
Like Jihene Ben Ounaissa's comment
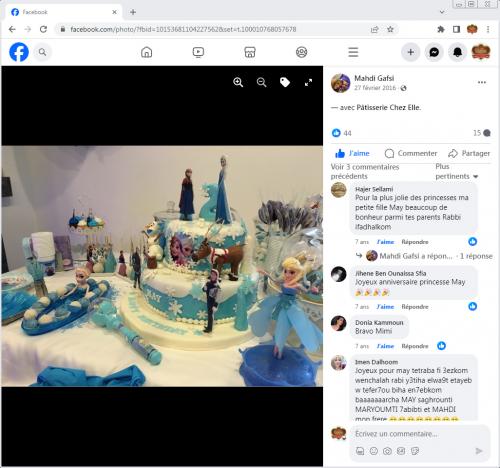pos(385,307)
